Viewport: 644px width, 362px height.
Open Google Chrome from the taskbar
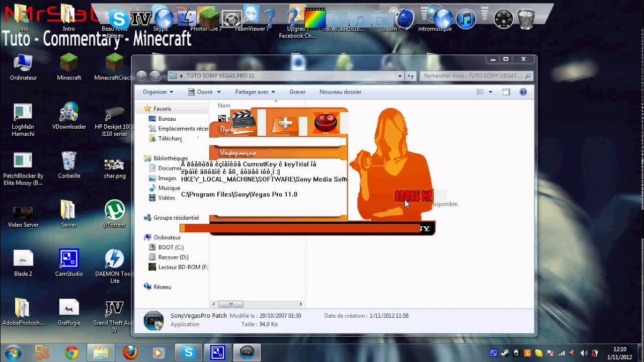coord(71,353)
